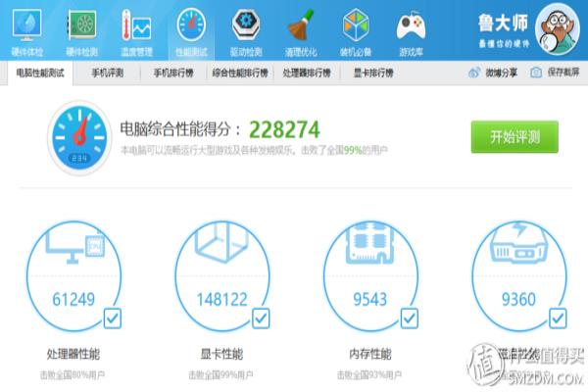Image resolution: width=588 pixels, height=392 pixels.
Task: Click the 击败全国80%用户 text
Action: coord(73,374)
